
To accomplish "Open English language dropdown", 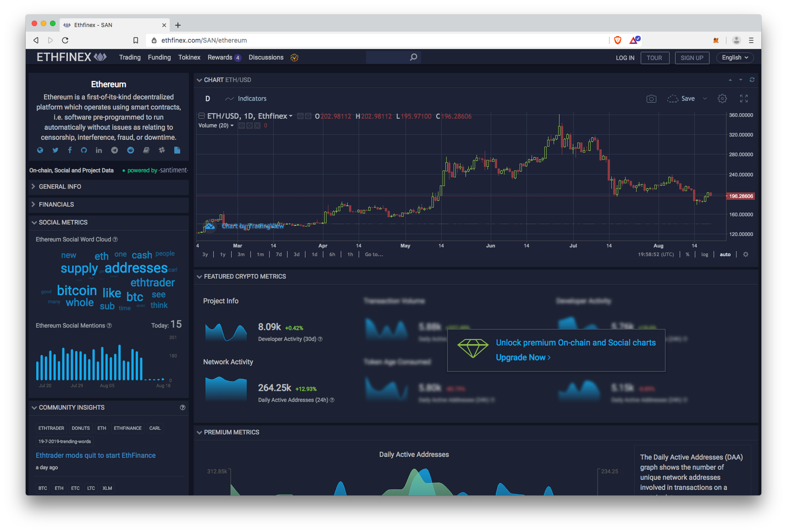I will pos(735,58).
